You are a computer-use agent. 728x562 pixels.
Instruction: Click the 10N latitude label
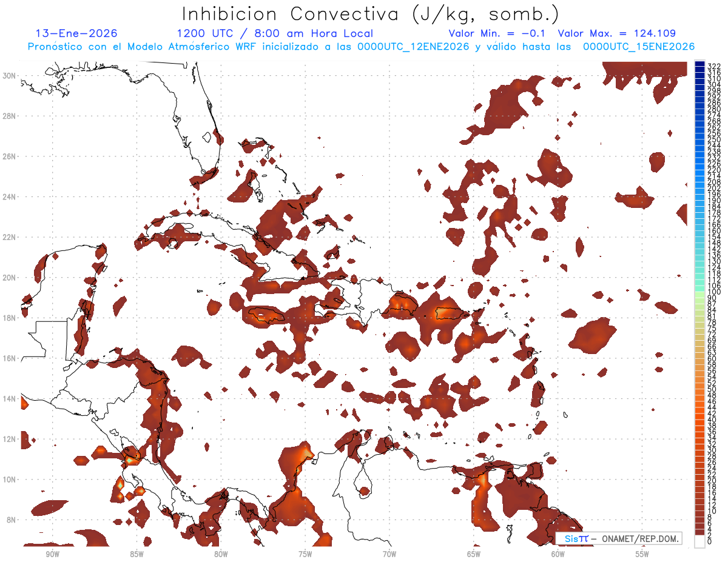[x=9, y=479]
